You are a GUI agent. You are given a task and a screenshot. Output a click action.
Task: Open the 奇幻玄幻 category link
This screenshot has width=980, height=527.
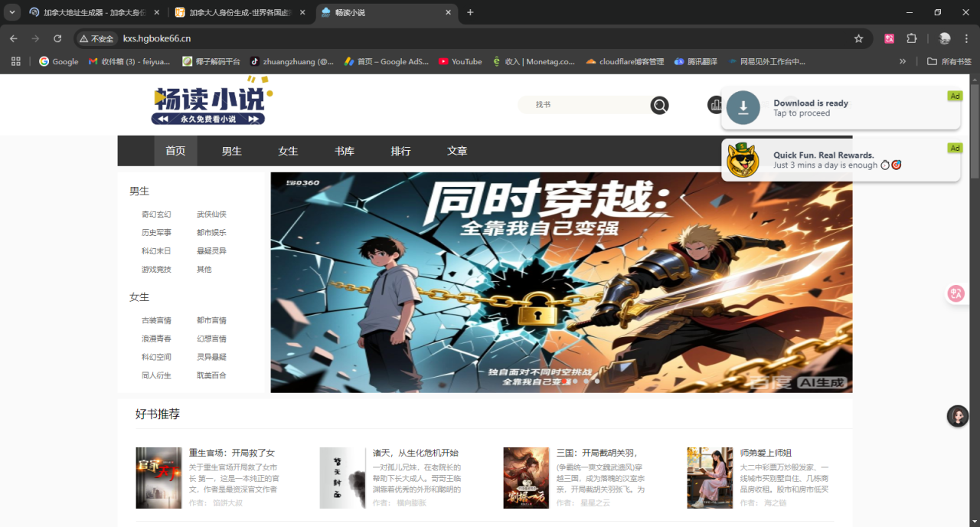pos(156,214)
